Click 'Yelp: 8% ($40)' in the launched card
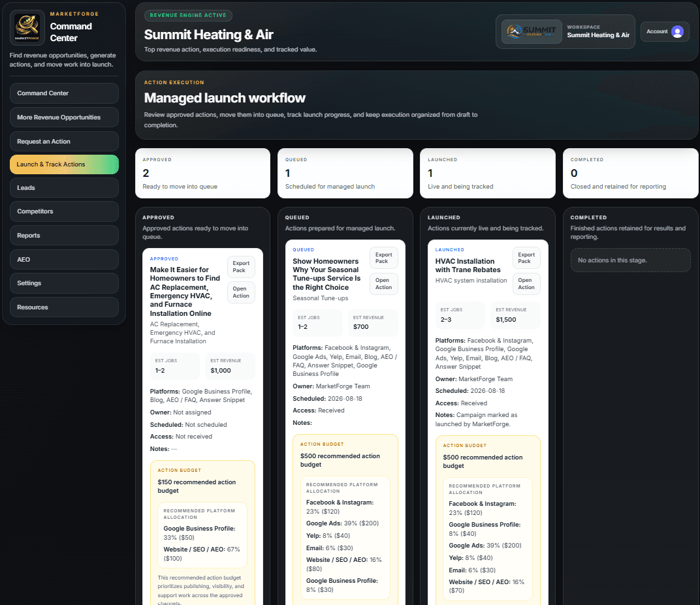The image size is (700, 605). [x=471, y=558]
